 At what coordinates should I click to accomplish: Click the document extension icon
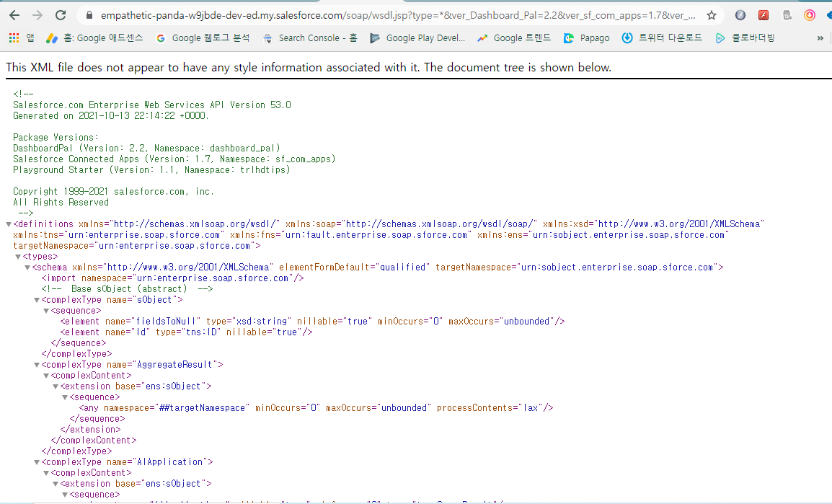click(787, 15)
